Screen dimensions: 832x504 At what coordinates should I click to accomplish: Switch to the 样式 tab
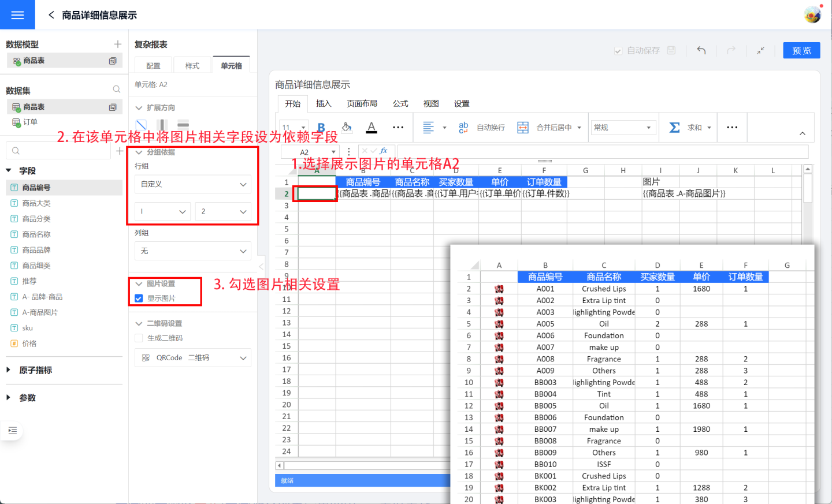point(192,66)
